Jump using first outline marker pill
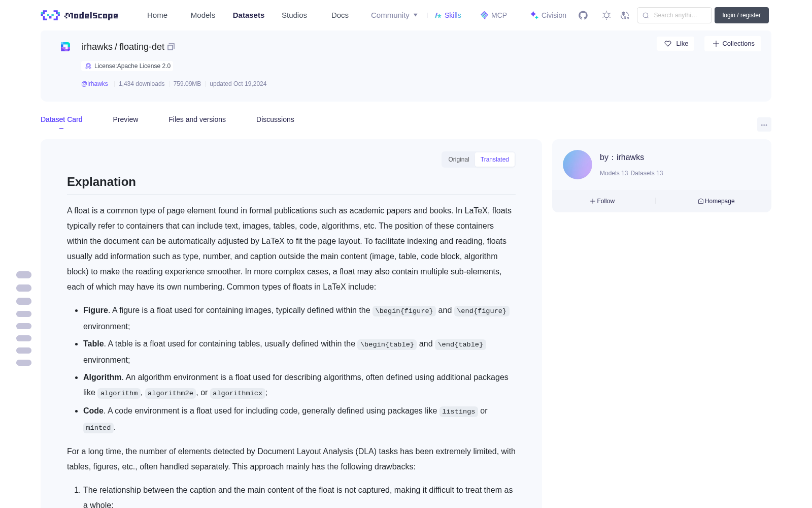This screenshot has width=812, height=508. click(x=24, y=275)
